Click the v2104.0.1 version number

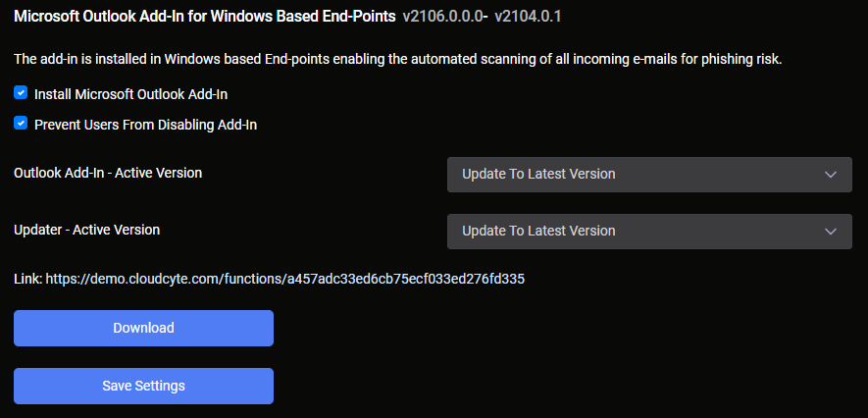(533, 17)
